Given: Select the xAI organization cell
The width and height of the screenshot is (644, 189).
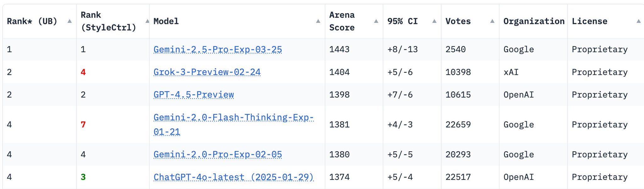Looking at the screenshot, I should pos(511,72).
